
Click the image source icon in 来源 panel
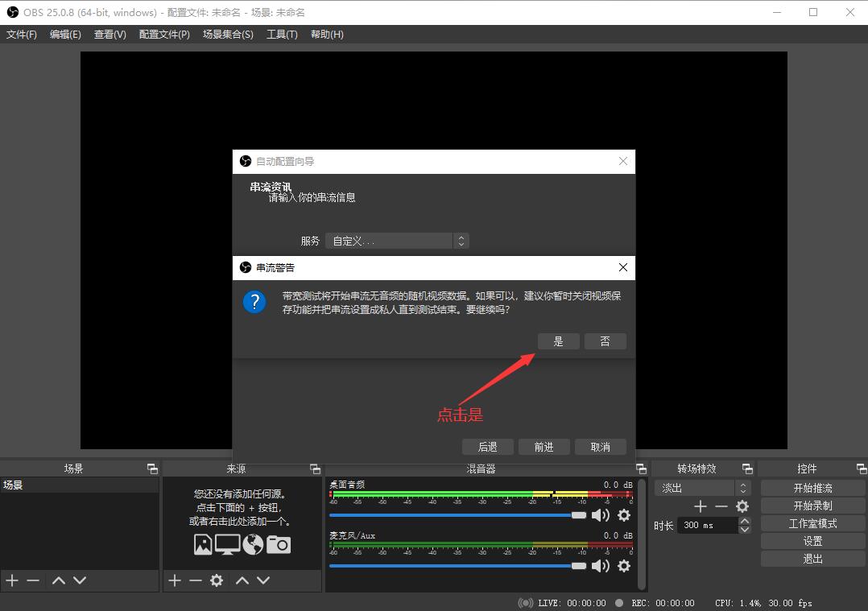pos(203,544)
